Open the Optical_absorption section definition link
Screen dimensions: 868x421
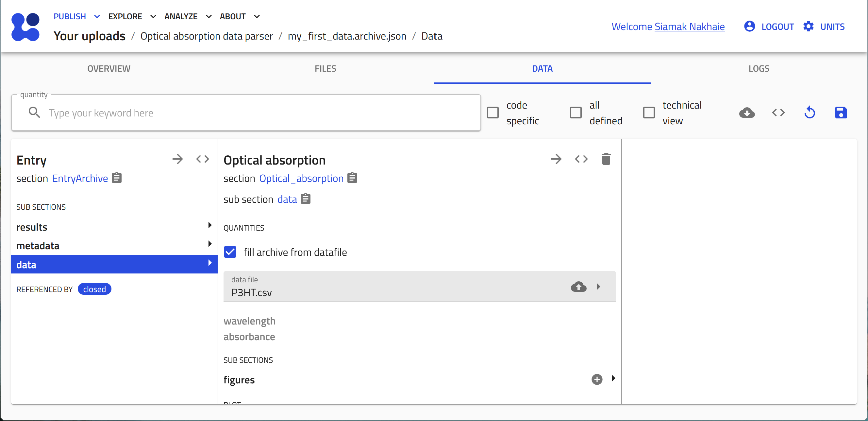tap(301, 179)
